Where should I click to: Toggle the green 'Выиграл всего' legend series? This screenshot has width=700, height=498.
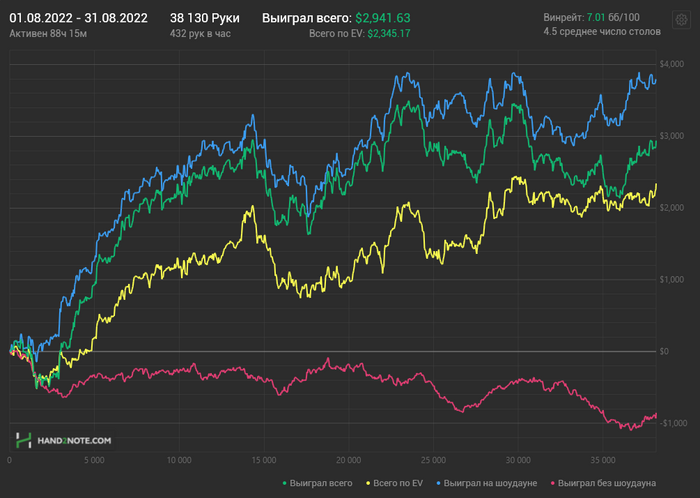coord(317,483)
